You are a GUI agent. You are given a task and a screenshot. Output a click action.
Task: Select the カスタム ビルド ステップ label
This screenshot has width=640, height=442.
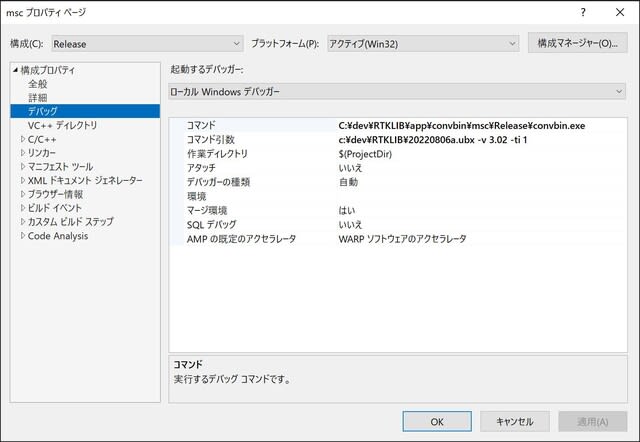pyautogui.click(x=71, y=222)
